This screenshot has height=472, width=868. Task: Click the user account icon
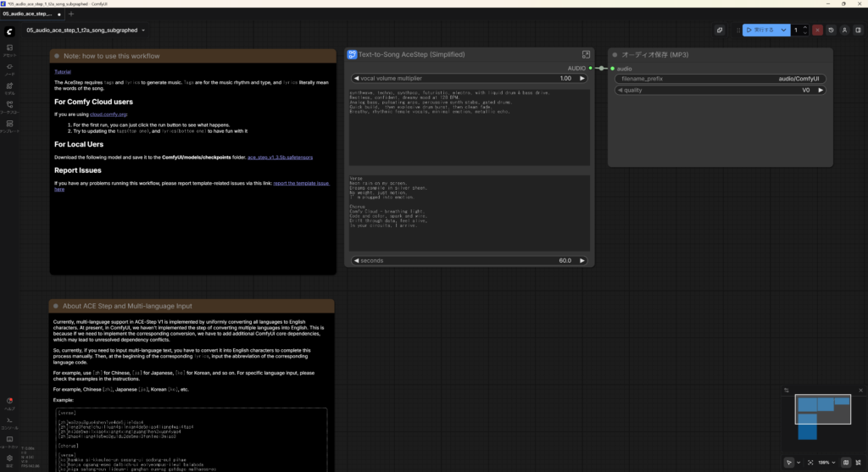[845, 30]
